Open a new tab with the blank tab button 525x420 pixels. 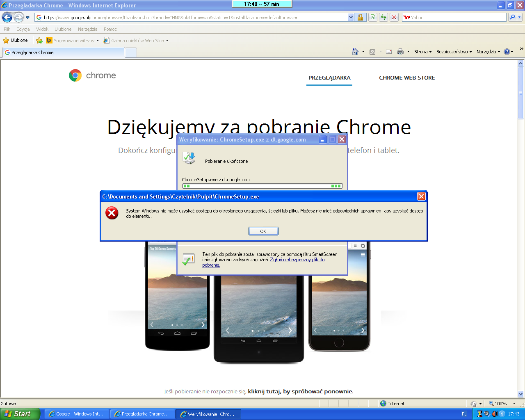pos(130,52)
